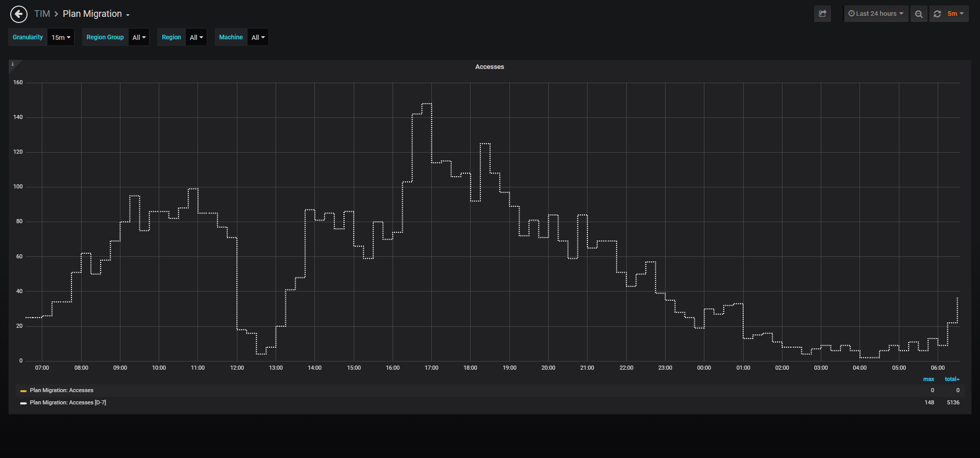The height and width of the screenshot is (458, 980).
Task: Toggle the Plan Migration: Accesses [D-7] series
Action: tap(68, 402)
